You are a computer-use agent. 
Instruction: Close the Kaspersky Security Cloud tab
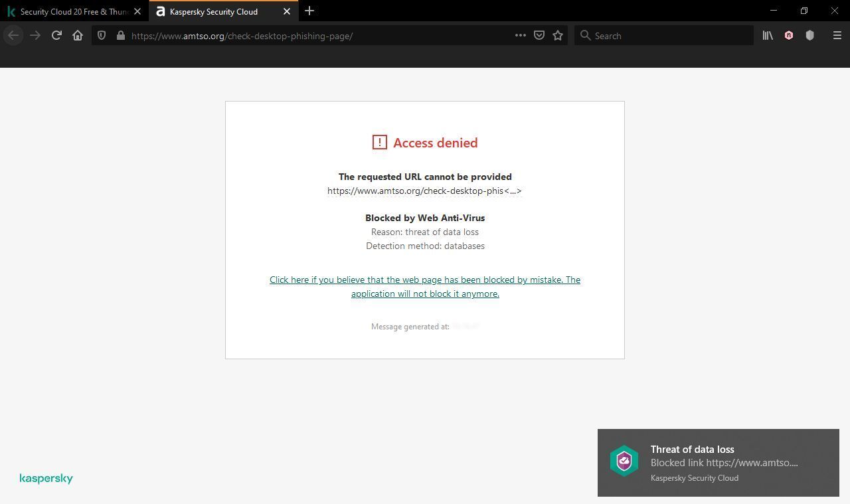287,11
